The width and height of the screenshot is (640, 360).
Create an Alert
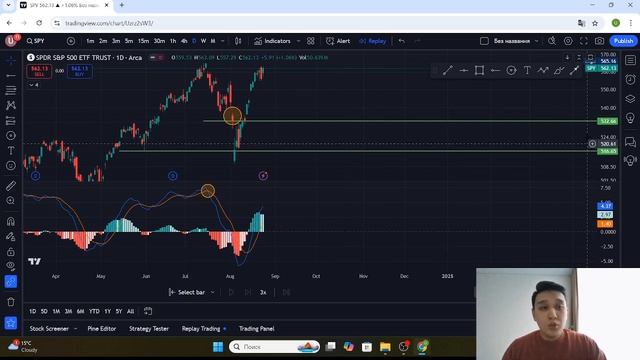pos(338,41)
